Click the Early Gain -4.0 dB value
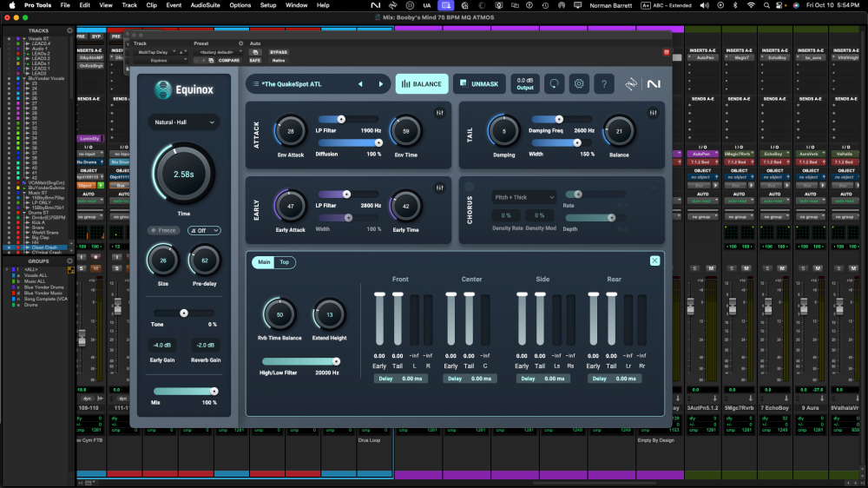This screenshot has height=488, width=868. [x=162, y=345]
